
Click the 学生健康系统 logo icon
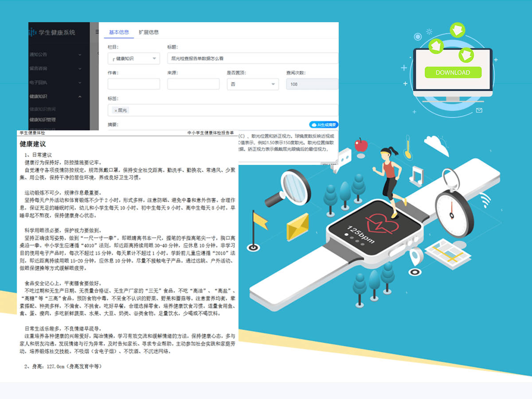tap(32, 32)
